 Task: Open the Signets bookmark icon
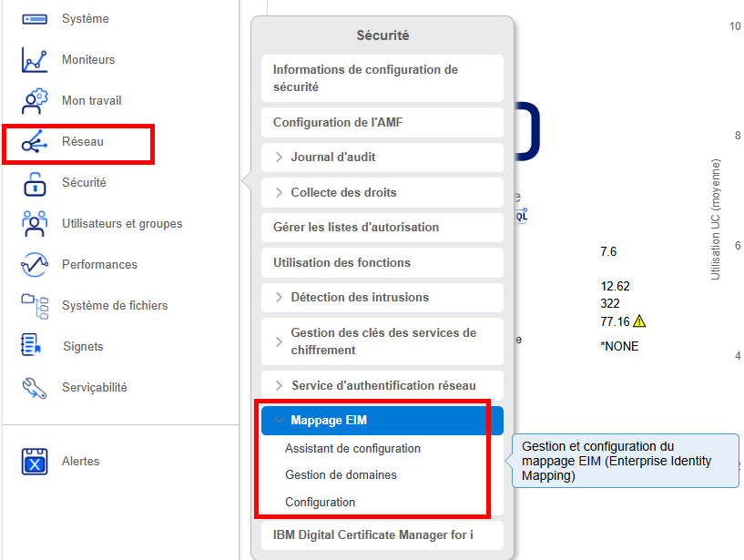(32, 346)
